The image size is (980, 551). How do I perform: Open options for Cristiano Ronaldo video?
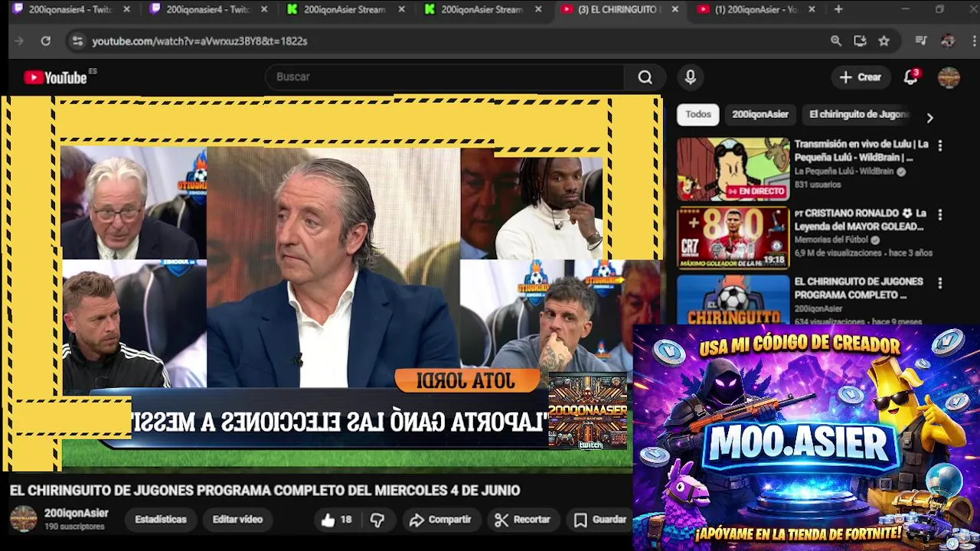coord(940,215)
